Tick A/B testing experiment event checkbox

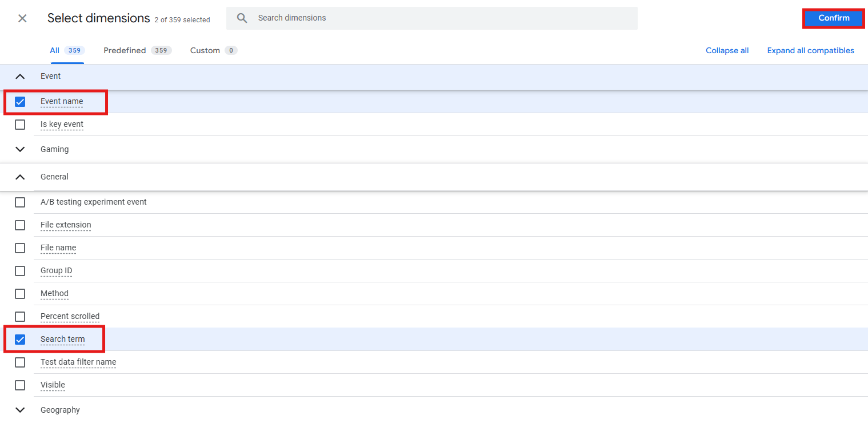(x=20, y=202)
